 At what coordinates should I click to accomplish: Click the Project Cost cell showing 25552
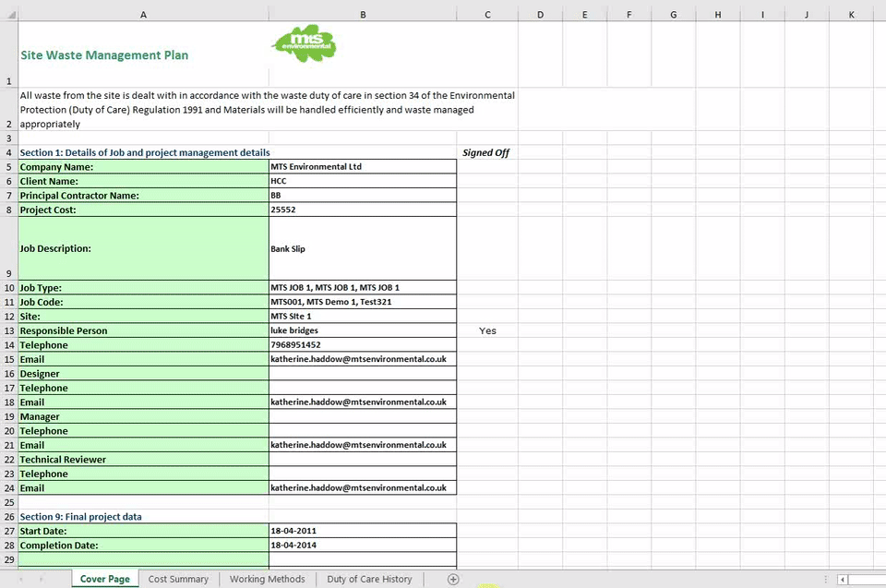point(363,210)
